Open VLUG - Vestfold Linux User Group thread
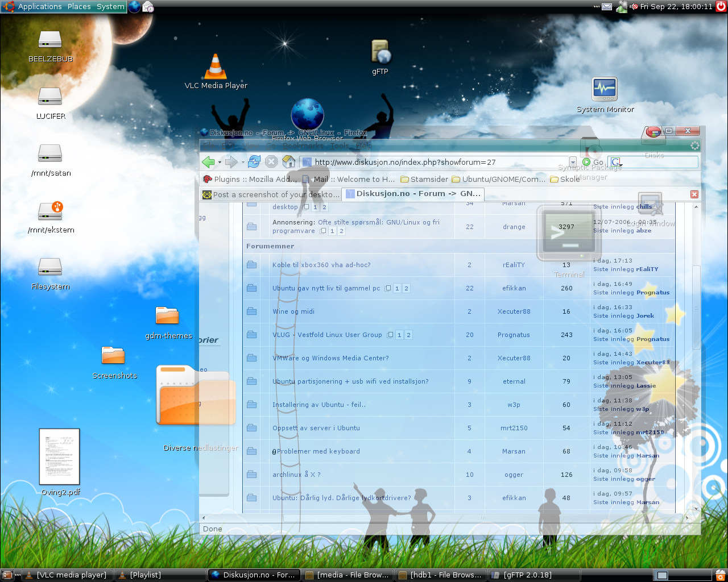 tap(327, 335)
